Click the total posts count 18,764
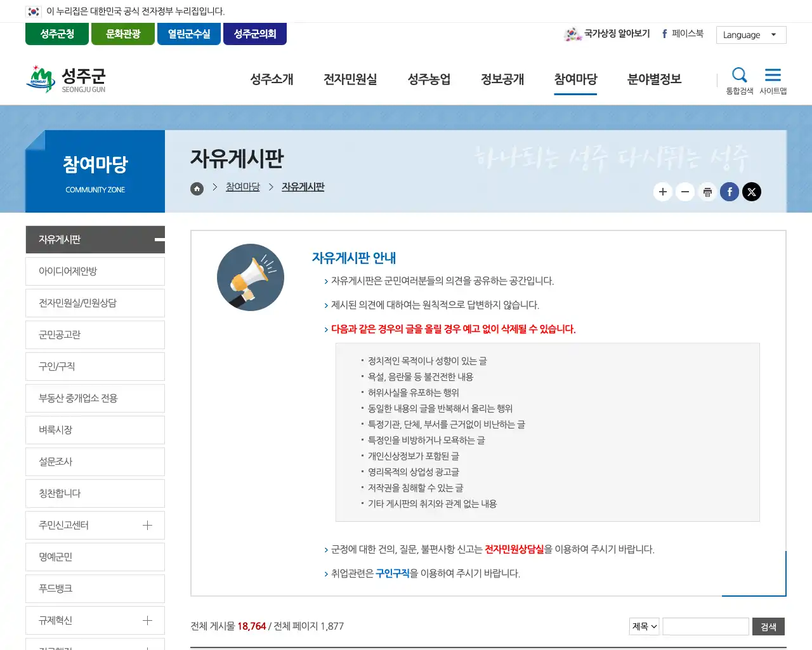This screenshot has width=812, height=650. coord(251,626)
